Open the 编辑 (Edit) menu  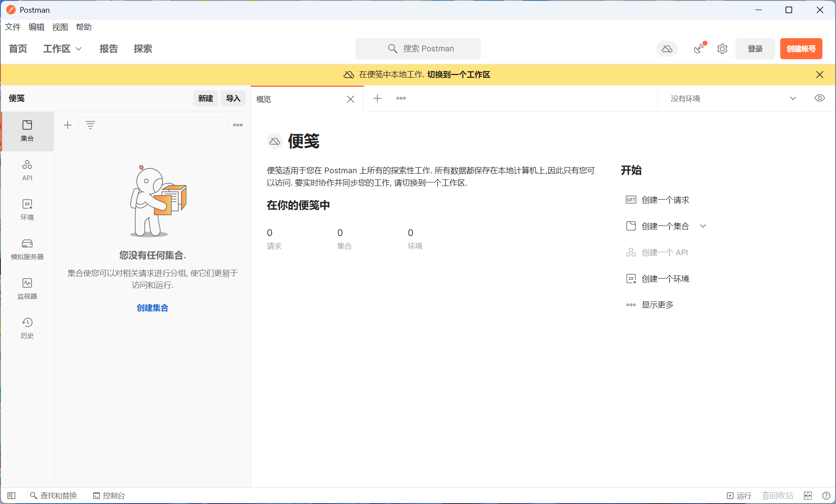(36, 27)
